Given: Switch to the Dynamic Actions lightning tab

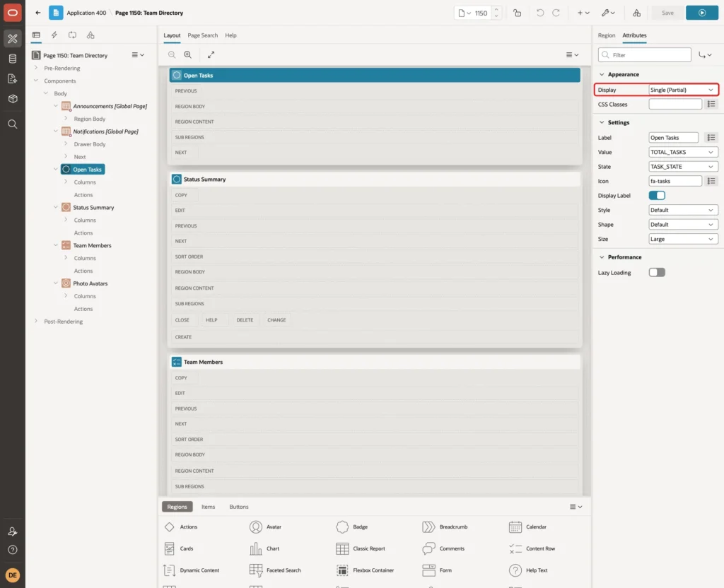Looking at the screenshot, I should 54,35.
